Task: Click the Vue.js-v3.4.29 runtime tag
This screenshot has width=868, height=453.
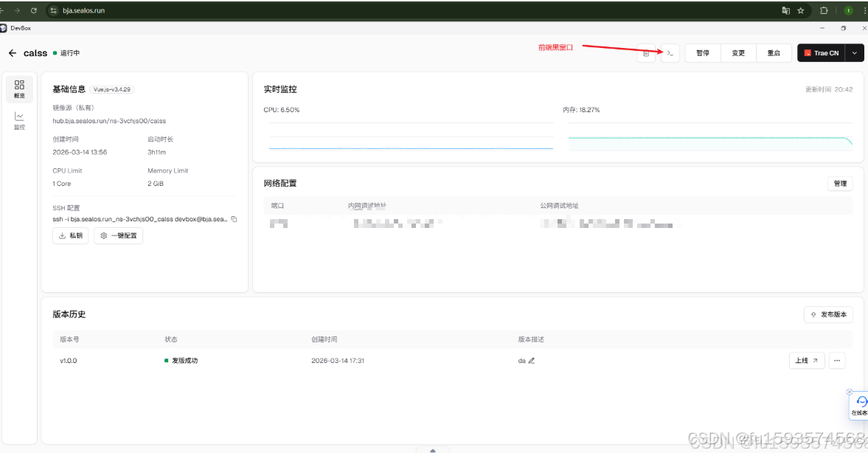Action: pos(112,89)
